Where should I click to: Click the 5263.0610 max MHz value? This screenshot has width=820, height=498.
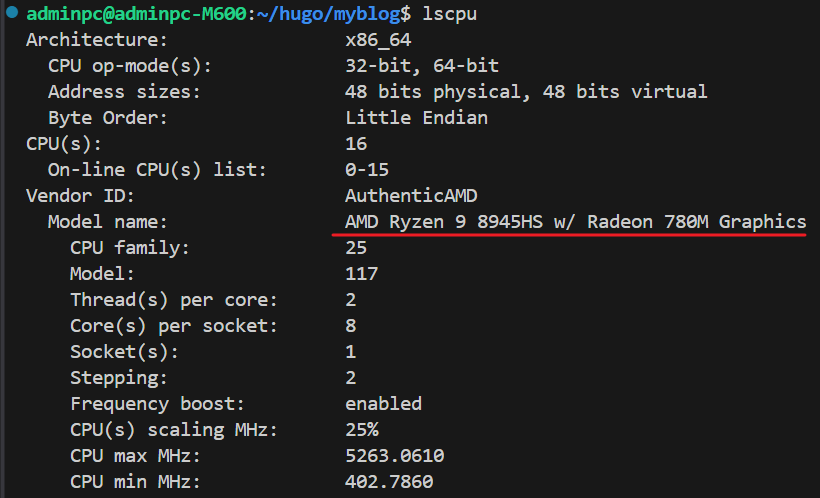click(x=395, y=456)
